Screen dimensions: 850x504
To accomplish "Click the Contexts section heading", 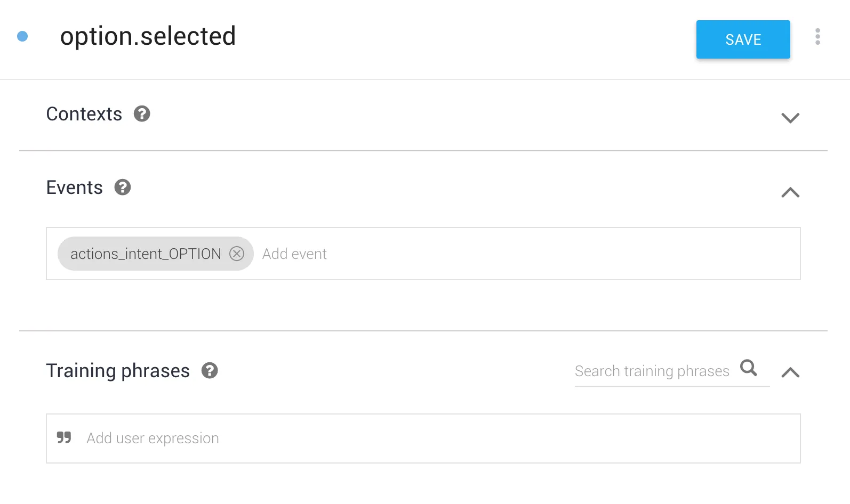I will coord(84,114).
